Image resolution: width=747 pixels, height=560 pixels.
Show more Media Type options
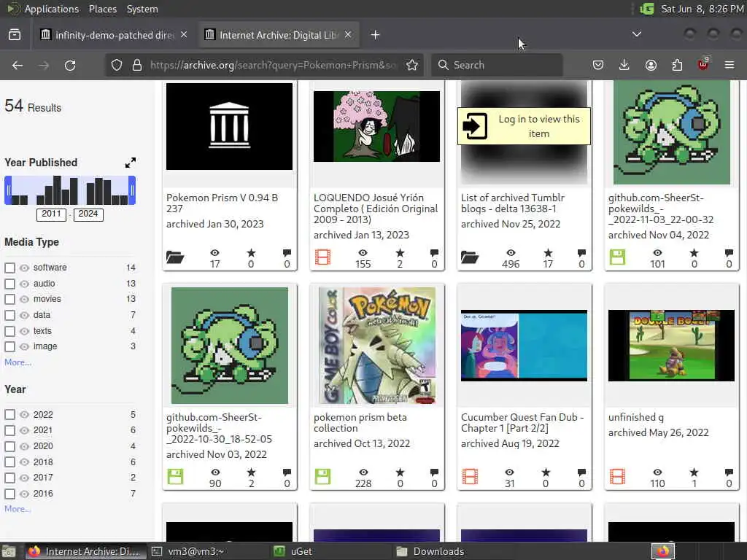coord(18,362)
